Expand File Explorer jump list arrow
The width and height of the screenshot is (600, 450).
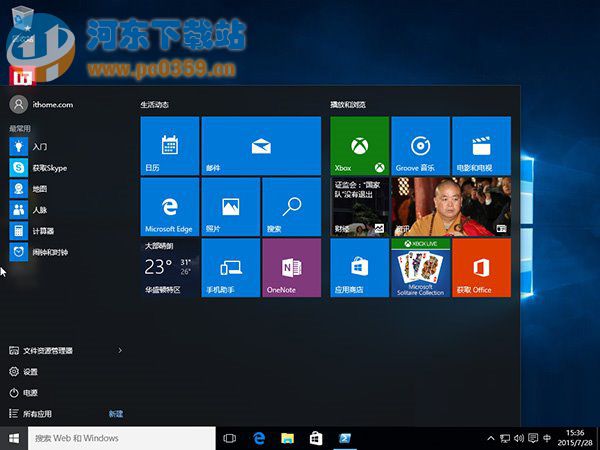tap(120, 351)
